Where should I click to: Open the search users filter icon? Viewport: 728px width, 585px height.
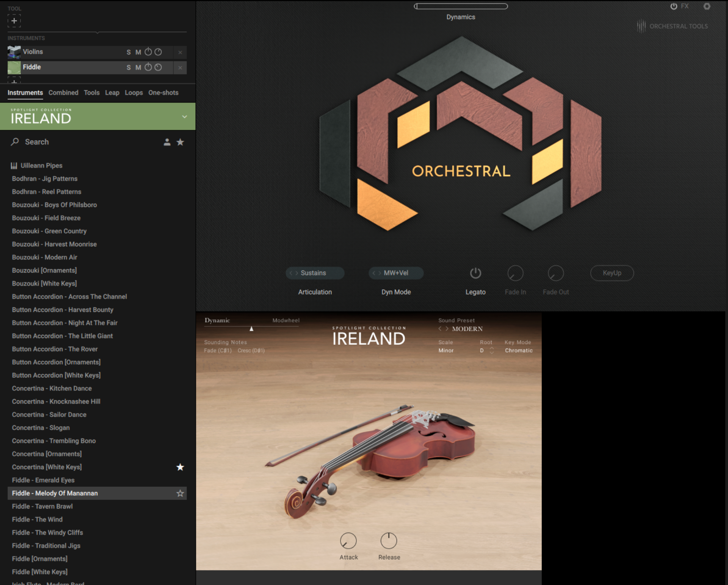[167, 142]
